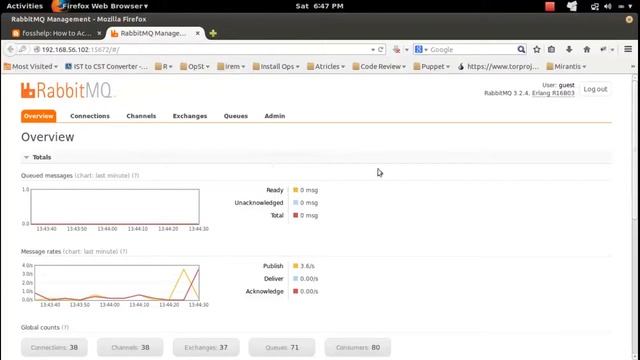Click the Consumers: 80 count button

[358, 347]
